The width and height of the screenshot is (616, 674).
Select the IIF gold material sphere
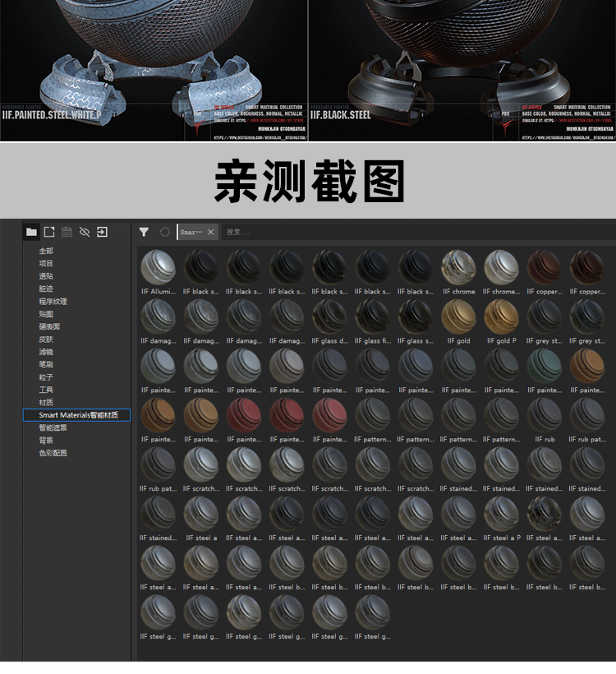[458, 316]
